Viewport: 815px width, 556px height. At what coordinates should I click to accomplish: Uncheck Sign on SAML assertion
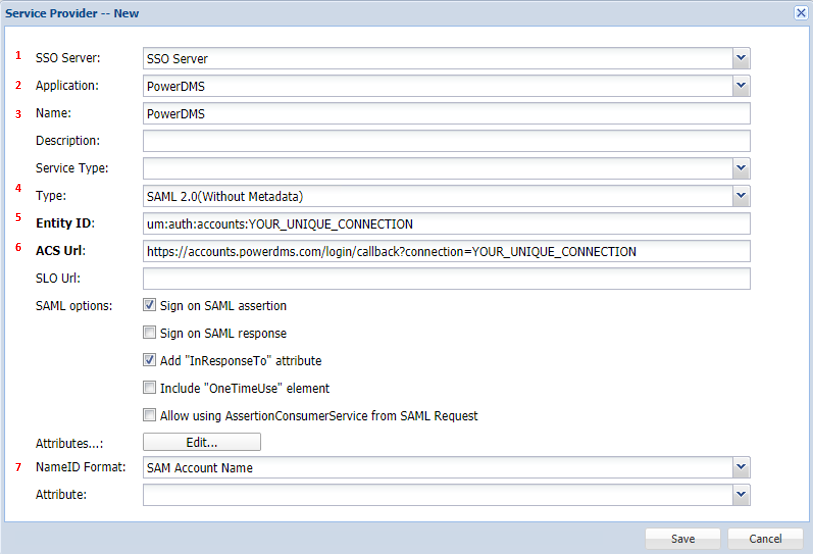coord(150,306)
